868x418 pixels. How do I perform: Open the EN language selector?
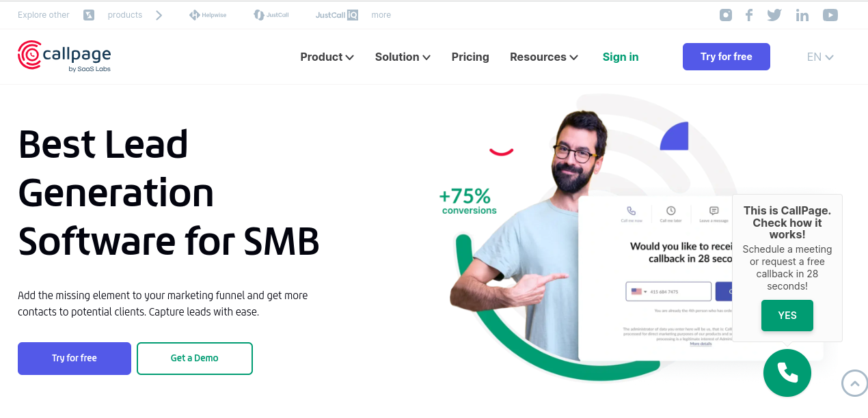point(820,57)
